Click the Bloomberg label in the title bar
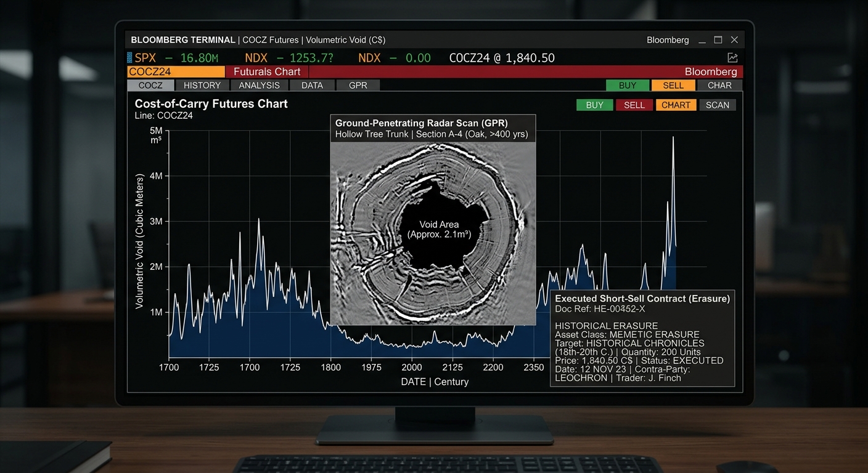Image resolution: width=868 pixels, height=473 pixels. tap(668, 40)
